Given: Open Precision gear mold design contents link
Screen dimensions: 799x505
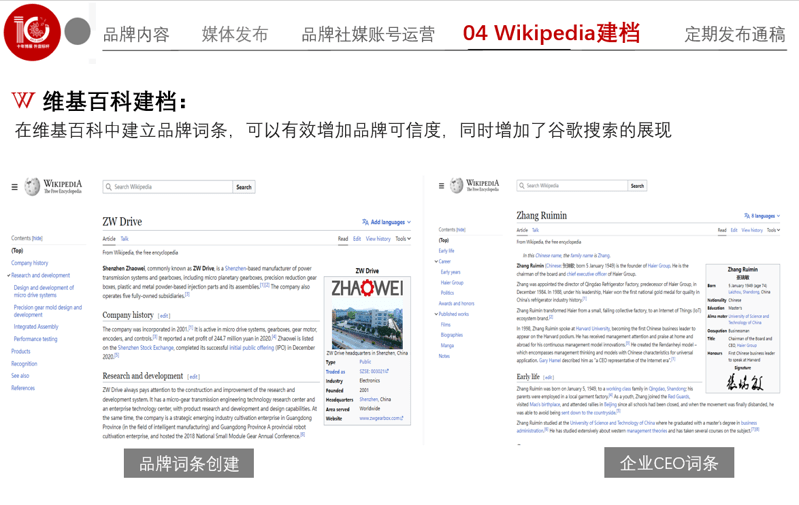Looking at the screenshot, I should tap(48, 311).
